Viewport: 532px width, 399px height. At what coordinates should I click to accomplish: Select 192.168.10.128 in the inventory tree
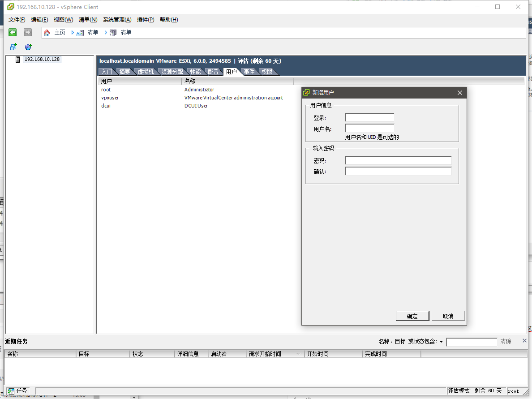42,60
